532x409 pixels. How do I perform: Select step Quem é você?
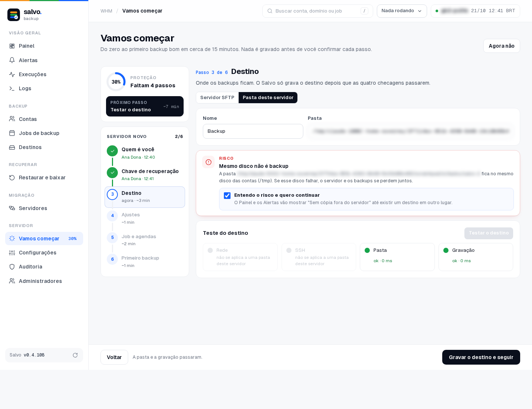click(145, 153)
